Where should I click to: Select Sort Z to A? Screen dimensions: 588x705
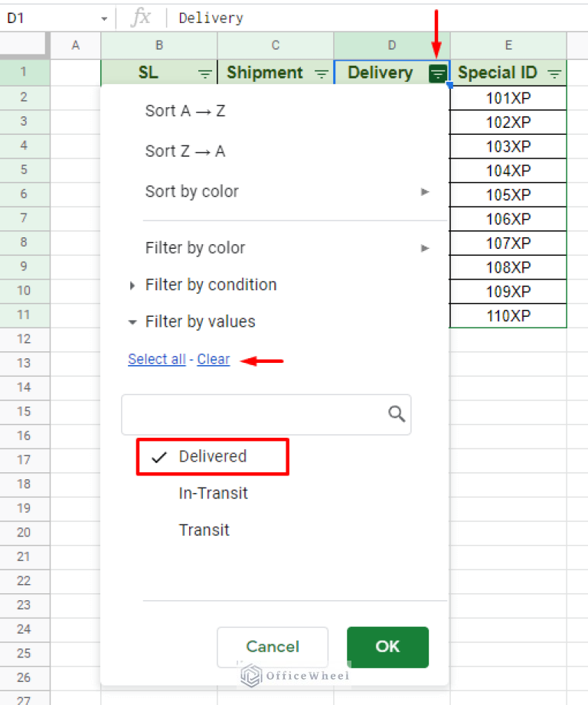click(185, 151)
